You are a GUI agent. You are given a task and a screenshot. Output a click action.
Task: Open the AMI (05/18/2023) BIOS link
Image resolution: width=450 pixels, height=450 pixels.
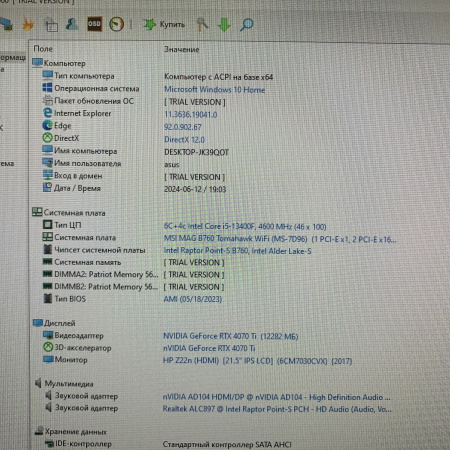click(193, 299)
